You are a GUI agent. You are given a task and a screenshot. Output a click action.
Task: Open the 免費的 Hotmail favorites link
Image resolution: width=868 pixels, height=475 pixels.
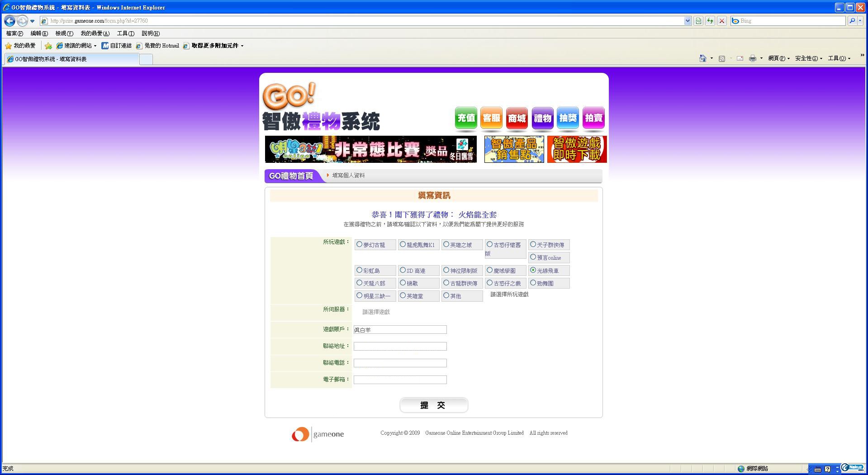pos(157,46)
